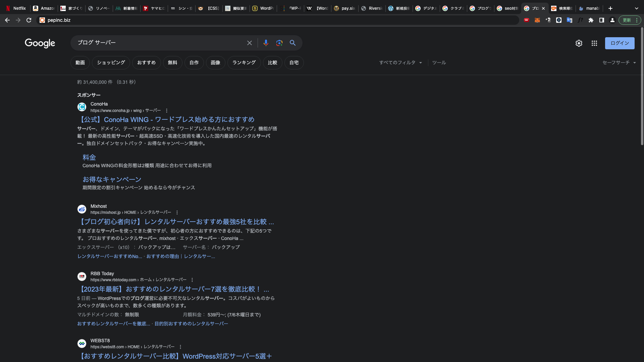
Task: Click the ConoHa site favicon
Action: click(x=82, y=107)
